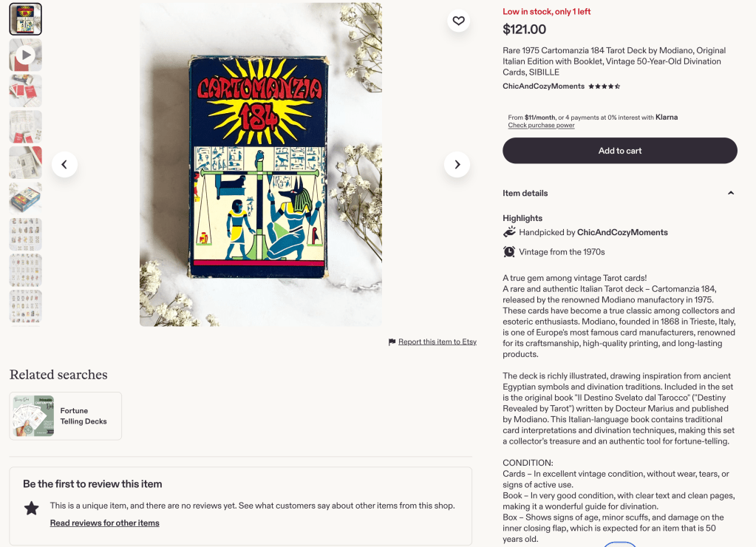Add item to favorites with heart icon
Image resolution: width=756 pixels, height=547 pixels.
[458, 21]
